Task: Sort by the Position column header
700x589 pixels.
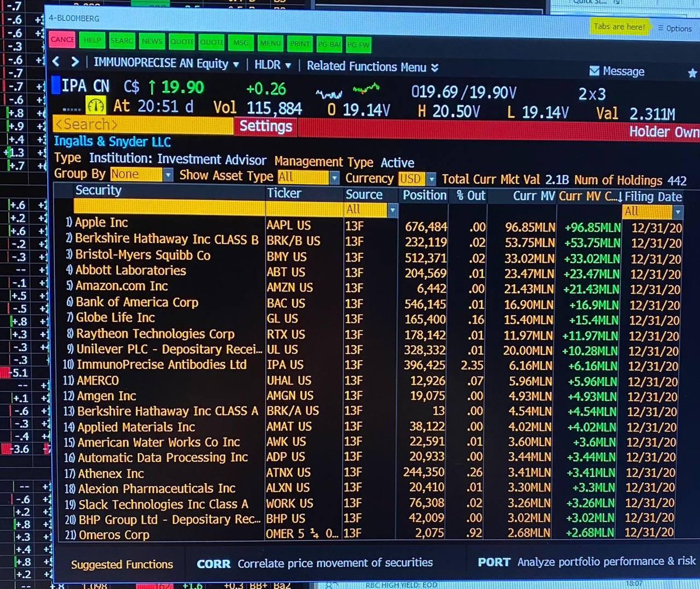Action: tap(425, 195)
